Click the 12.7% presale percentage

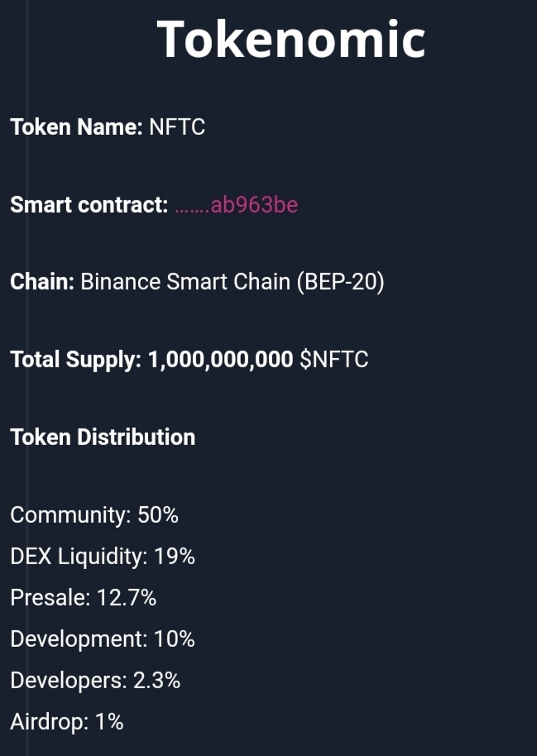pos(126,598)
